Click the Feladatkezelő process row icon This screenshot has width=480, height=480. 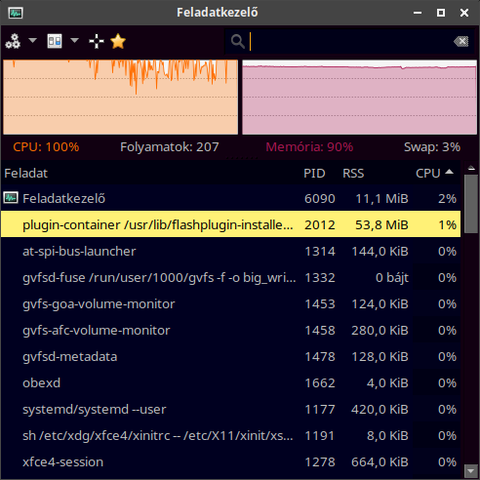pos(11,198)
